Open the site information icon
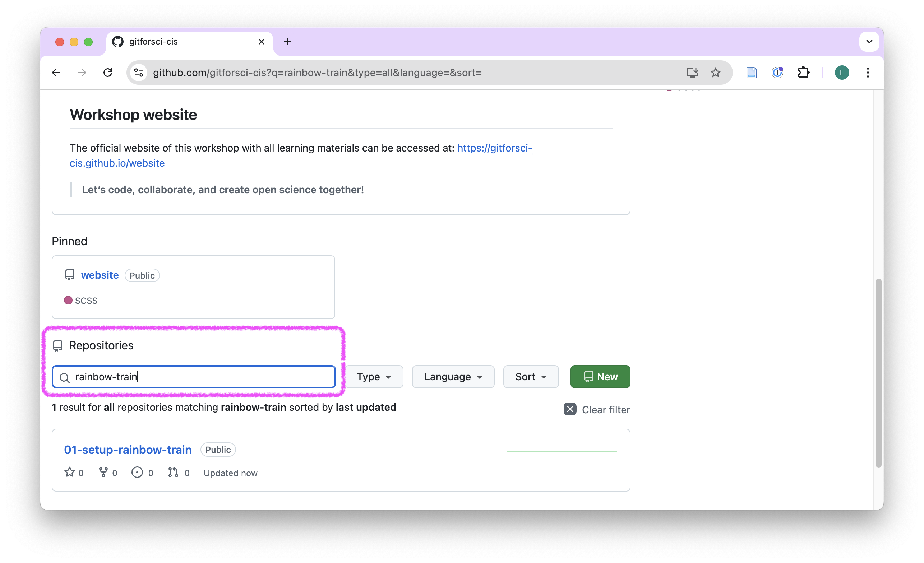The width and height of the screenshot is (924, 563). point(139,72)
